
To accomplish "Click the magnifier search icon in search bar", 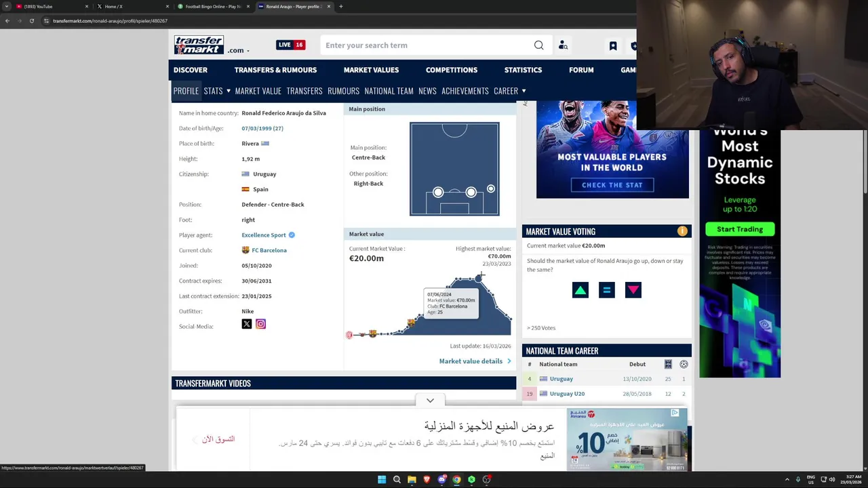I will click(538, 45).
